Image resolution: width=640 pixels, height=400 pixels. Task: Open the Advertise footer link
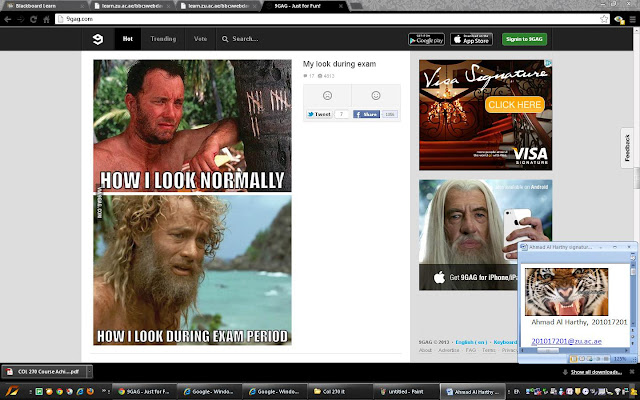(x=448, y=350)
